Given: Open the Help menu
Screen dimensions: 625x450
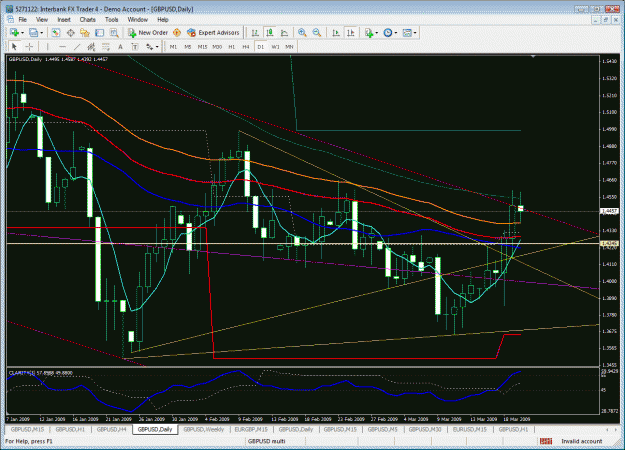Looking at the screenshot, I should [163, 20].
